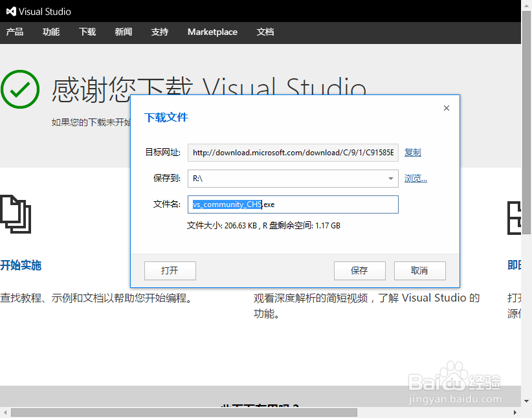This screenshot has height=418, width=532.
Task: Open the 功能 menu
Action: point(50,32)
